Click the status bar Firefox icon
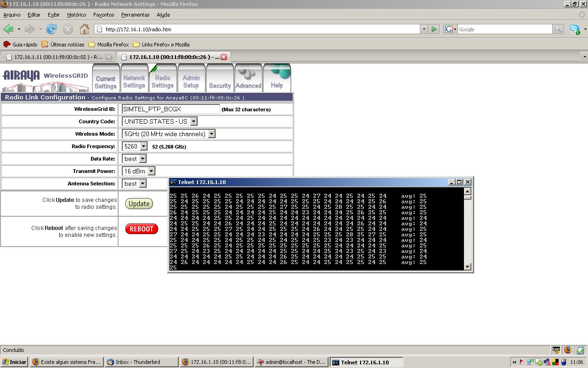 (568, 350)
